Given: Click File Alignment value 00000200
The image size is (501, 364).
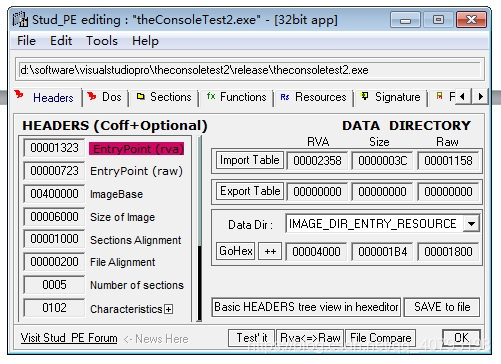Looking at the screenshot, I should click(x=54, y=262).
